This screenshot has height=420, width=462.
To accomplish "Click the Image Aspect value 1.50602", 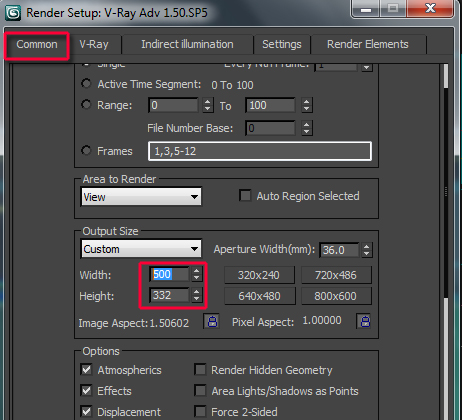I will (x=169, y=323).
